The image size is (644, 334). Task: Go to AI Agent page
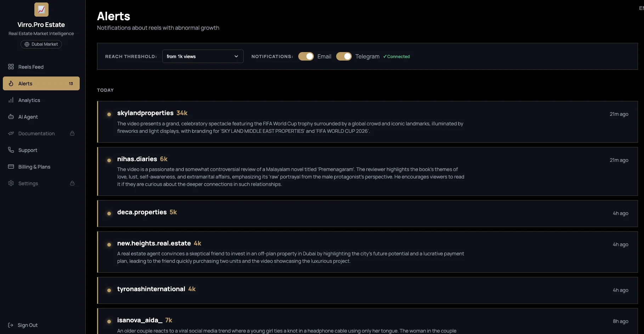[x=41, y=117]
